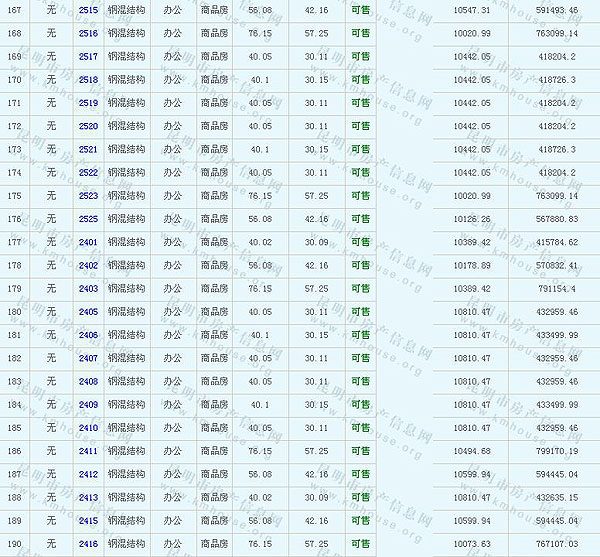
Task: Click room 2516 link
Action: tap(88, 33)
